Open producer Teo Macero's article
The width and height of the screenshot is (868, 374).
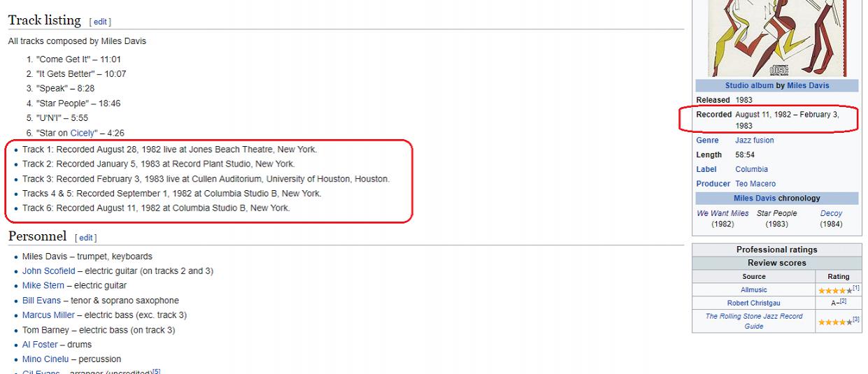click(x=755, y=184)
